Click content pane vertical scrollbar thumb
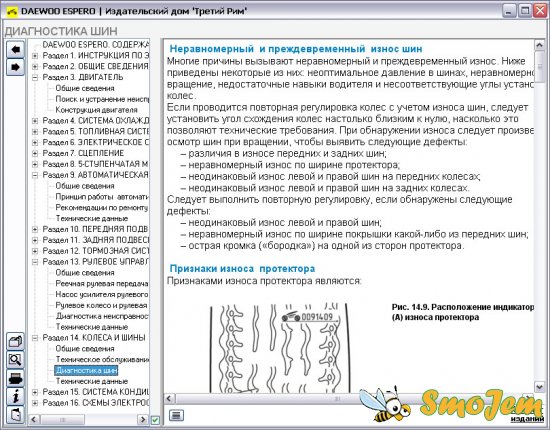 point(539,66)
